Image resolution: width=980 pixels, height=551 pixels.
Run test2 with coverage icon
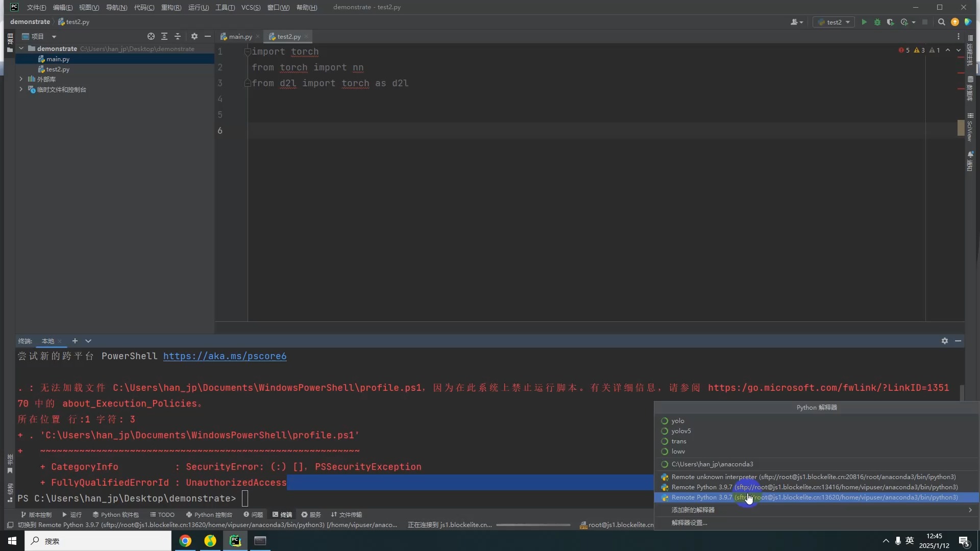coord(891,22)
